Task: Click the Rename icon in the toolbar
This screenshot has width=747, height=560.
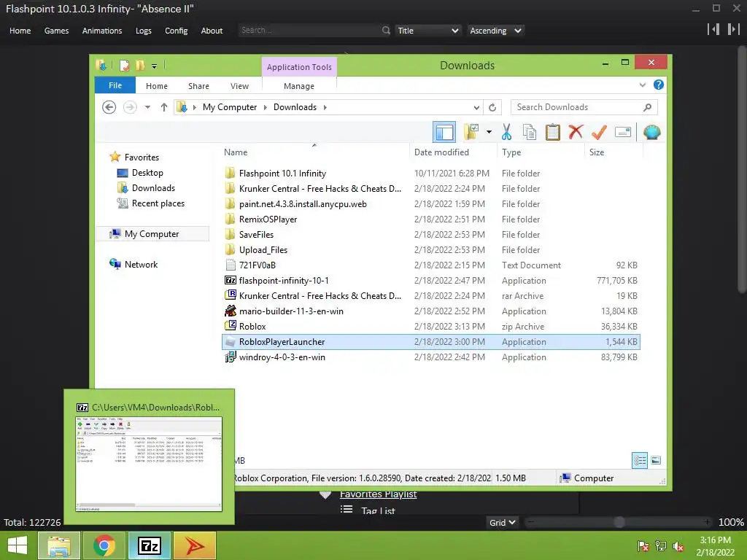Action: pos(623,132)
